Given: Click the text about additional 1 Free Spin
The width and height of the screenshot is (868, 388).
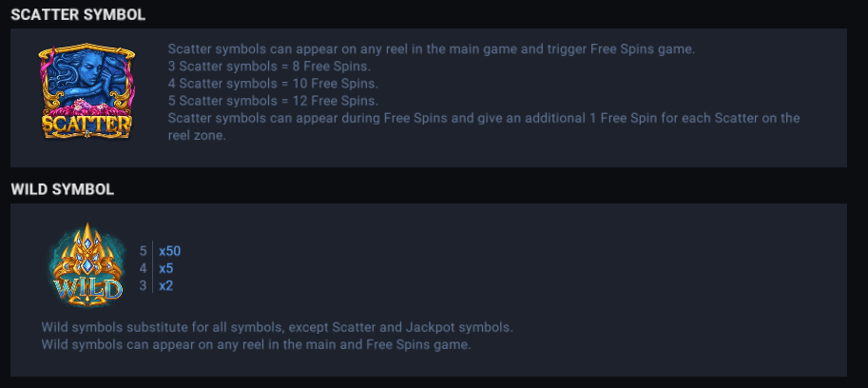Looking at the screenshot, I should point(483,118).
